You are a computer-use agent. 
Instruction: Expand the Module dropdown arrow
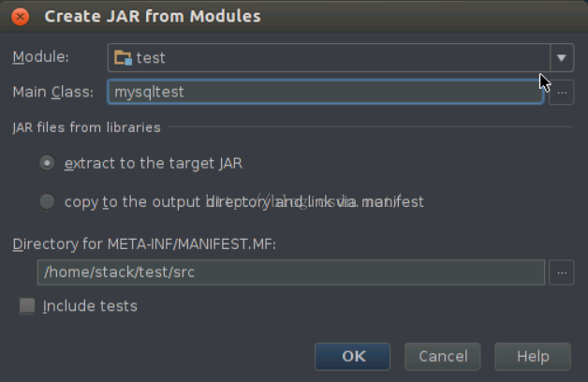pos(561,58)
